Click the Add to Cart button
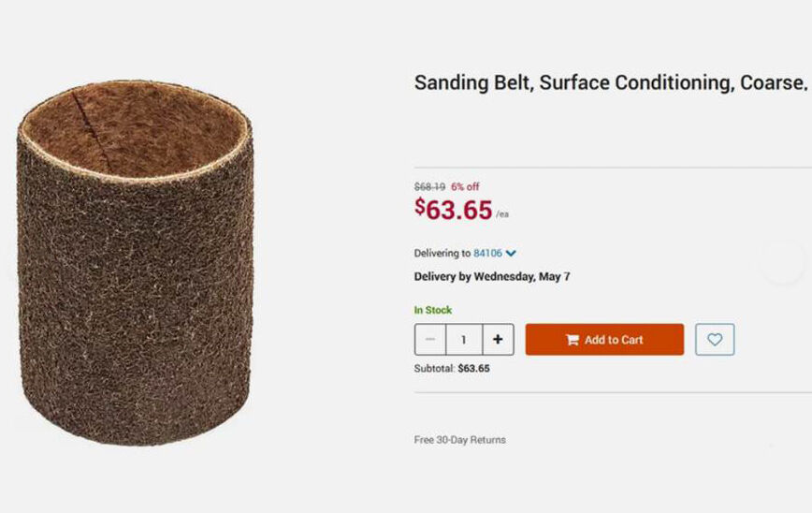Image resolution: width=812 pixels, height=513 pixels. 604,340
